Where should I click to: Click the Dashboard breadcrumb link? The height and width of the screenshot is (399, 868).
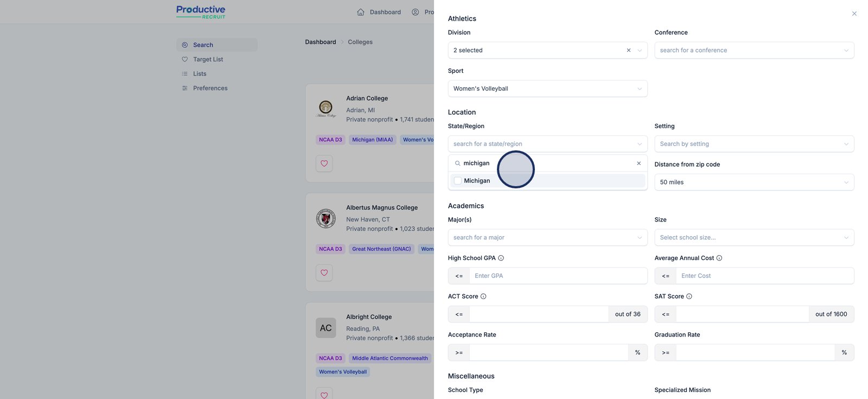(320, 42)
